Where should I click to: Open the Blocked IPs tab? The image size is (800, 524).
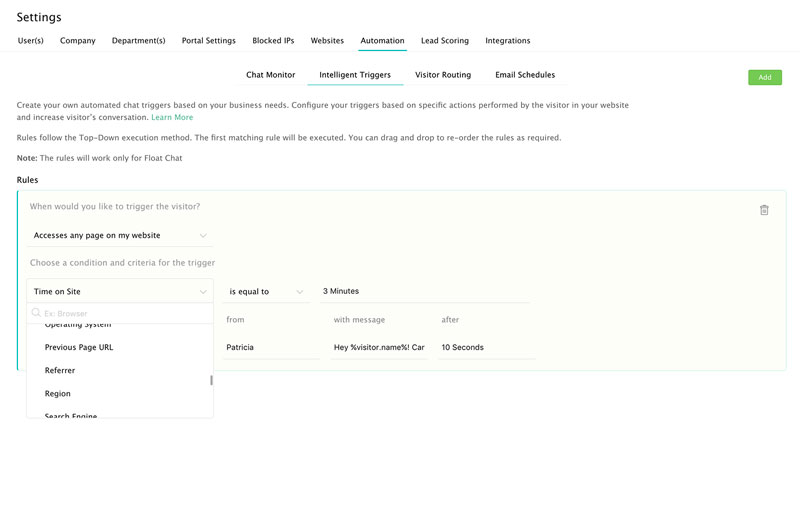273,41
